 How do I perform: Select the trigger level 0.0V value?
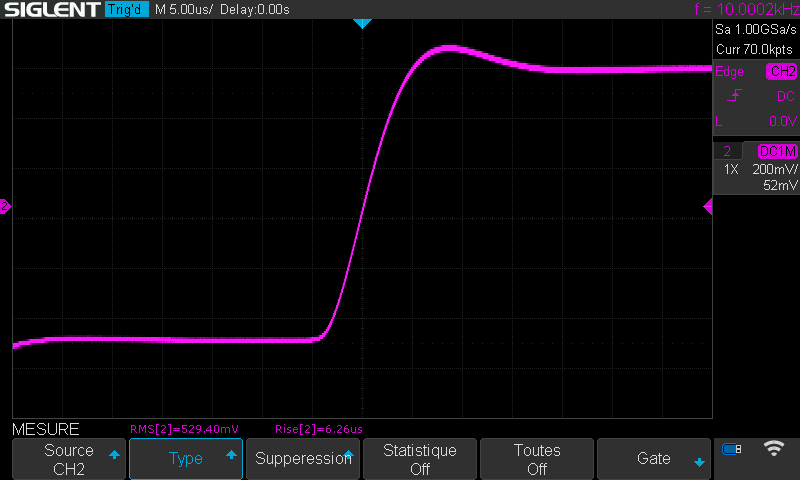coord(783,121)
